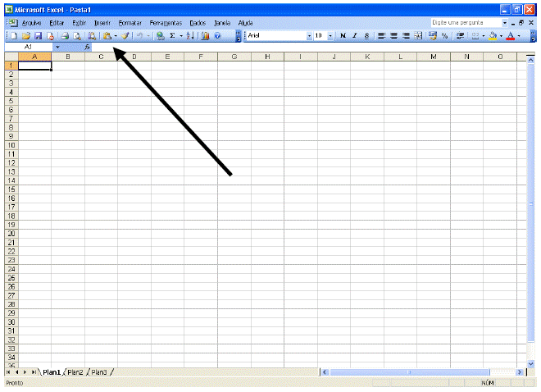The width and height of the screenshot is (541, 392).
Task: Select the Format Painter brush icon
Action: [125, 36]
